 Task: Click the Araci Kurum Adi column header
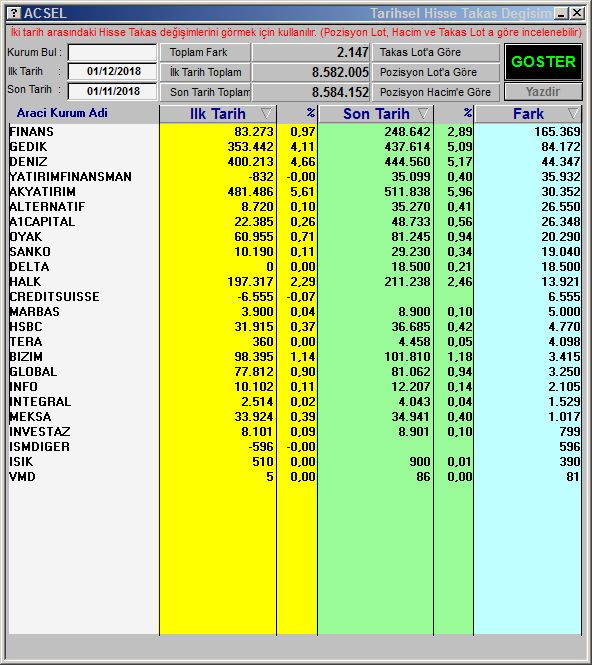(62, 113)
